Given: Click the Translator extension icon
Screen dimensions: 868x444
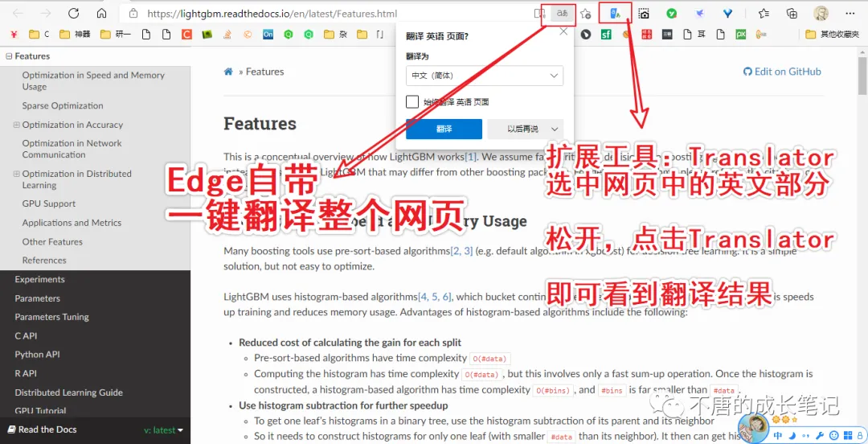Looking at the screenshot, I should click(615, 14).
